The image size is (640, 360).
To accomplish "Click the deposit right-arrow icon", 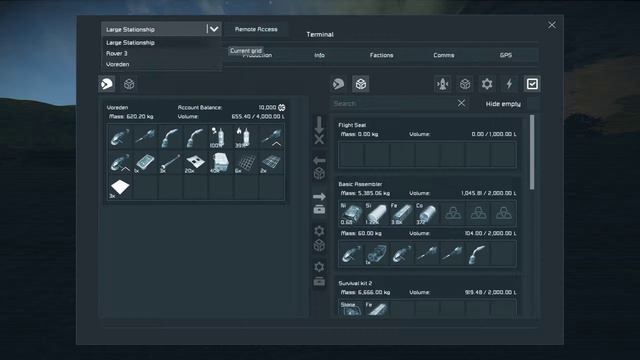I will (x=319, y=203).
